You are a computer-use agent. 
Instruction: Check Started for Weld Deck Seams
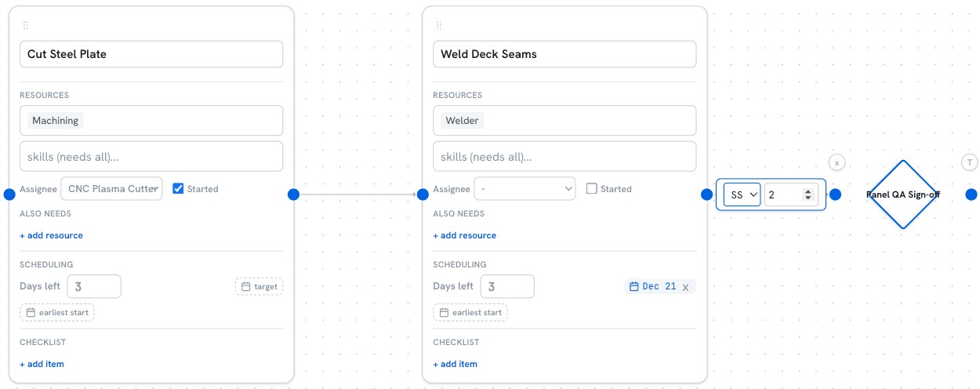coord(592,189)
